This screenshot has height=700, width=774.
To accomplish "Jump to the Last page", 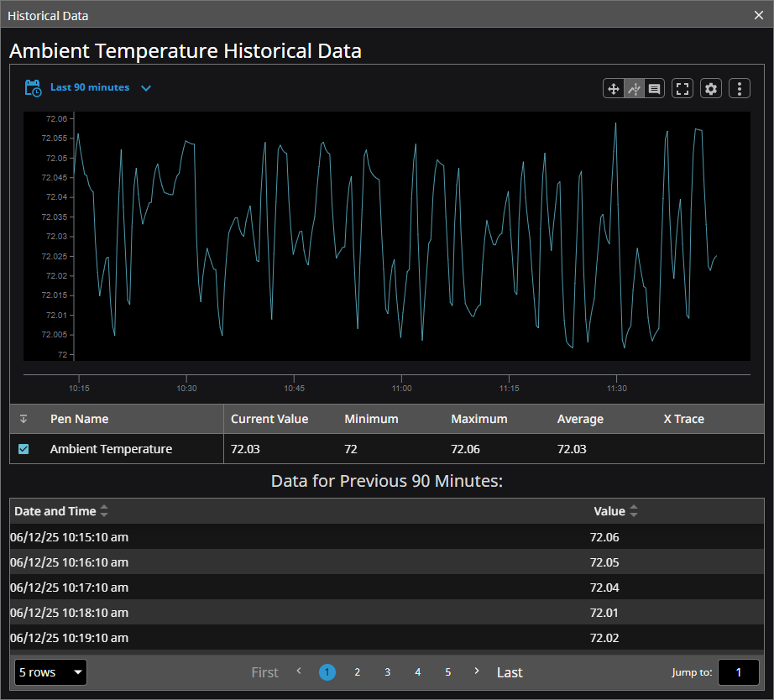I will pyautogui.click(x=510, y=672).
